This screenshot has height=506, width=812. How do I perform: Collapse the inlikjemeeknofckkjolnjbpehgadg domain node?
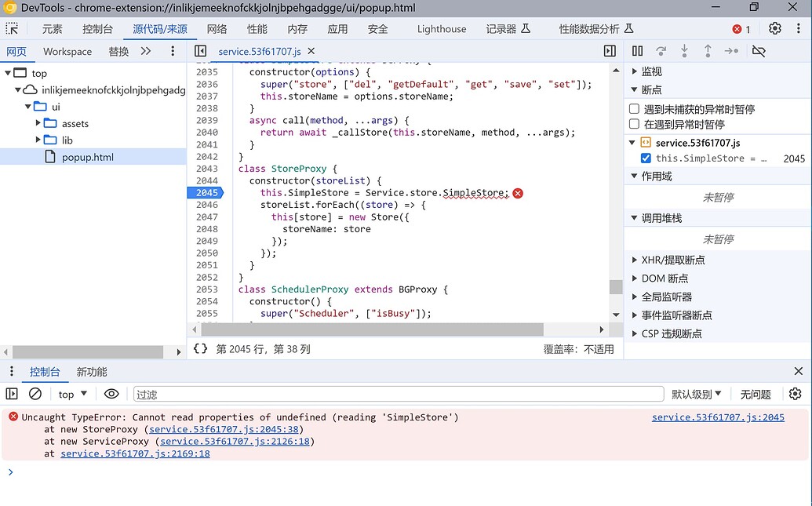click(x=17, y=90)
